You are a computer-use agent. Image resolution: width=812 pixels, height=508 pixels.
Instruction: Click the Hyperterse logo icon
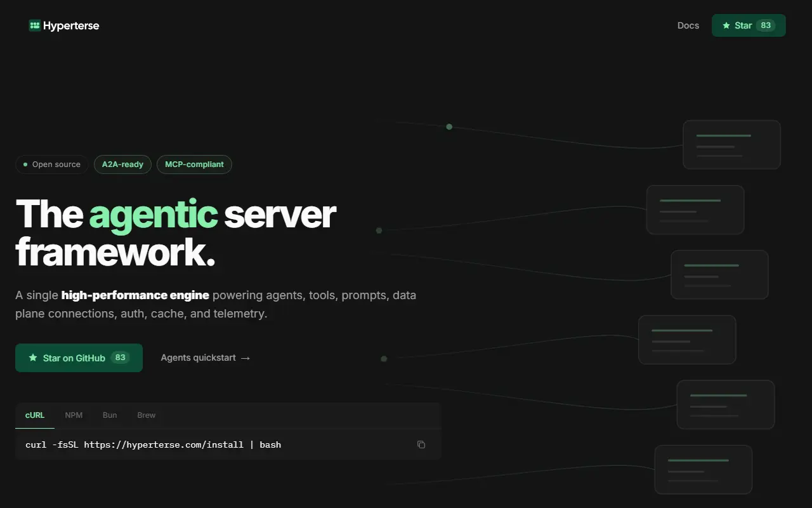(34, 25)
